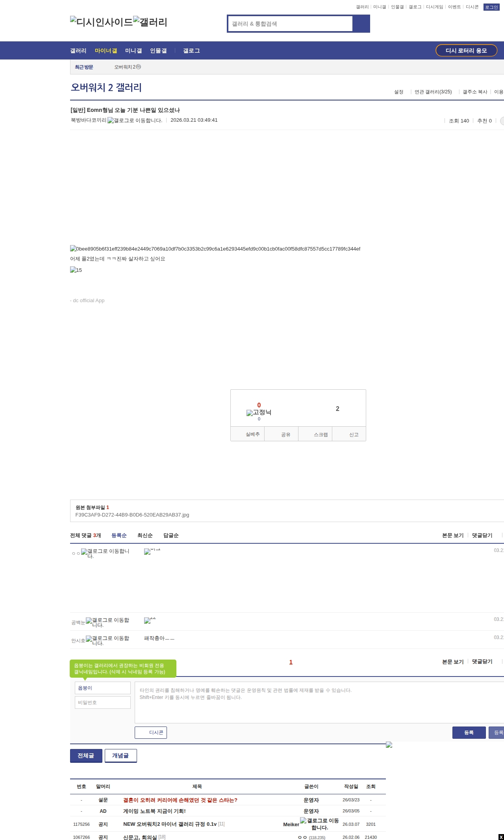Viewport: 504px width, 840px height.
Task: Select 마이너갤 in the blue navigation bar
Action: coord(106,50)
